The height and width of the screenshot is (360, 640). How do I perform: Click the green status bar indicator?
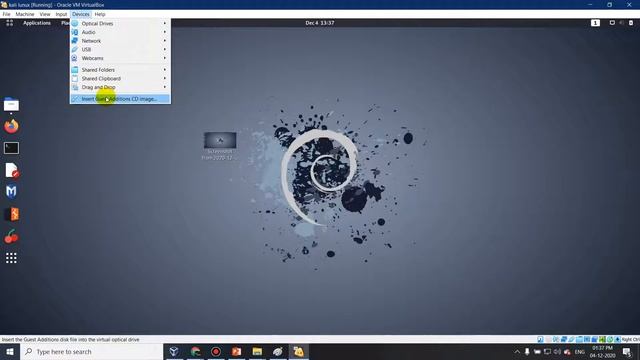coord(602,339)
